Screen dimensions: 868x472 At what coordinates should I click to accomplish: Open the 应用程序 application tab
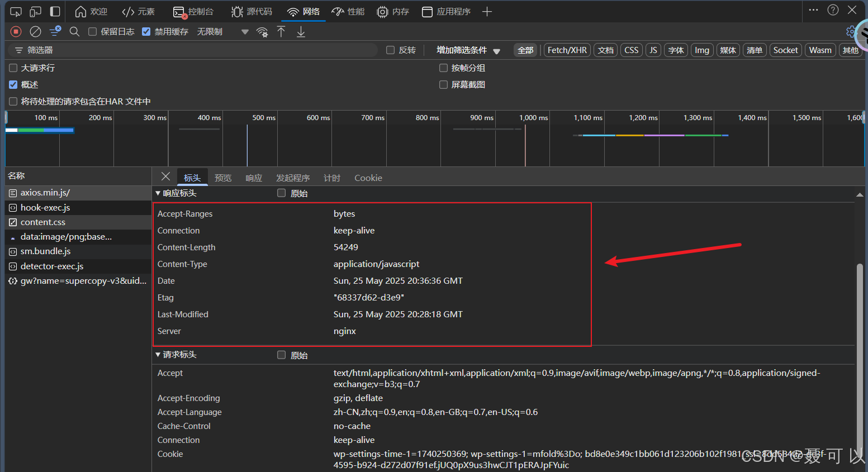click(x=447, y=12)
